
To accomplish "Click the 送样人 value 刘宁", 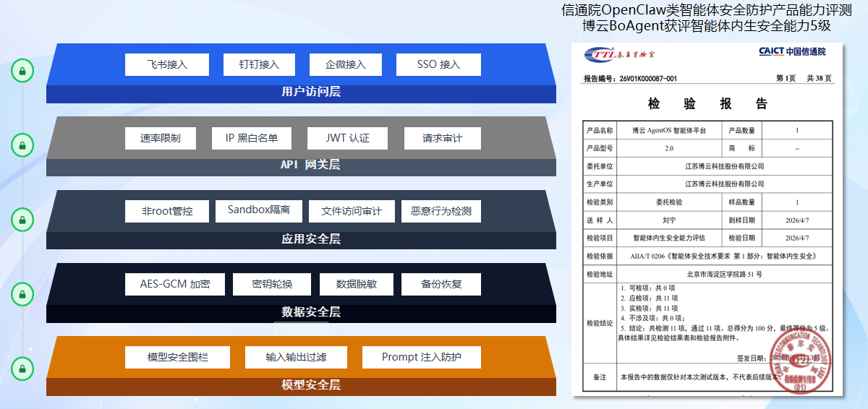I will coord(668,220).
